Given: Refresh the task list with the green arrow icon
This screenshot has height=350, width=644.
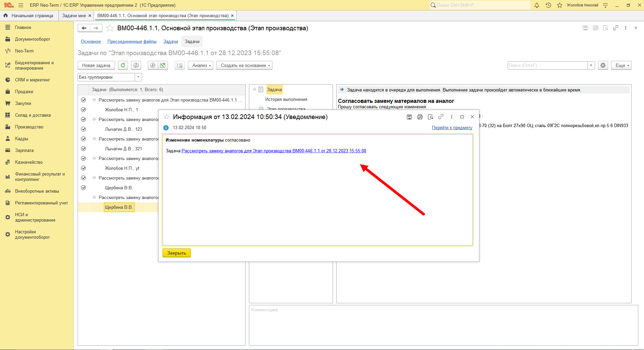Looking at the screenshot, I should tap(123, 65).
